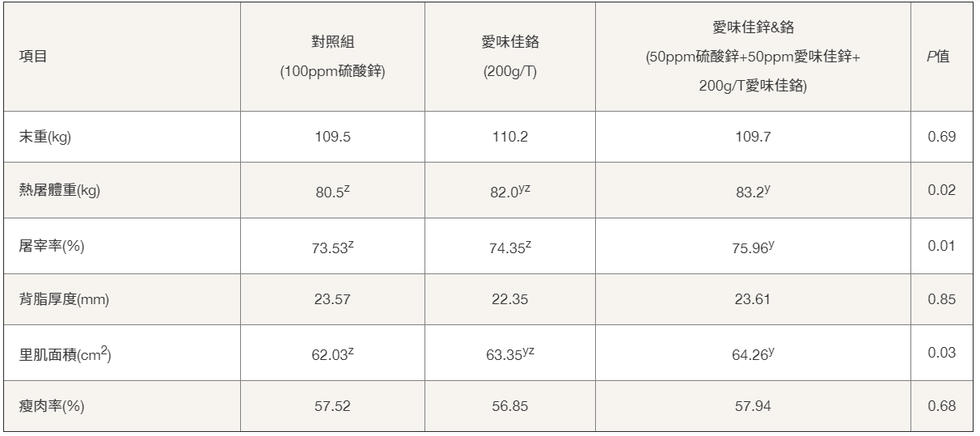Select the 熱屠體重(kg) row label
Image resolution: width=980 pixels, height=436 pixels.
coord(58,191)
